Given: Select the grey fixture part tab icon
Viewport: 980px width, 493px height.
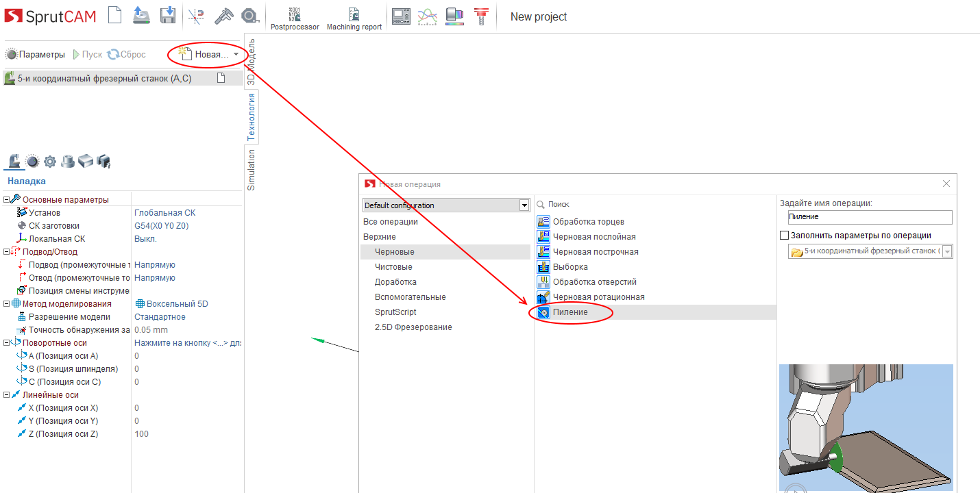Looking at the screenshot, I should click(x=67, y=162).
